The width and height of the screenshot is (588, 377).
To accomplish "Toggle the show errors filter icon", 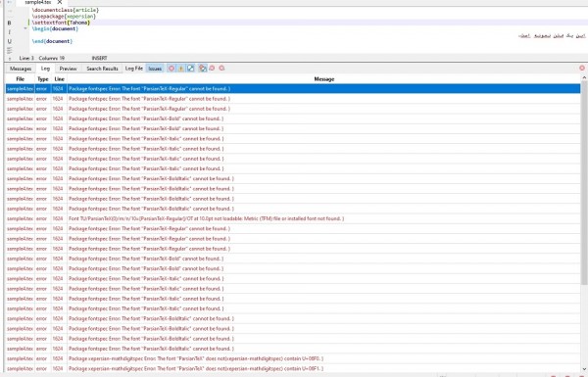I will coord(171,69).
